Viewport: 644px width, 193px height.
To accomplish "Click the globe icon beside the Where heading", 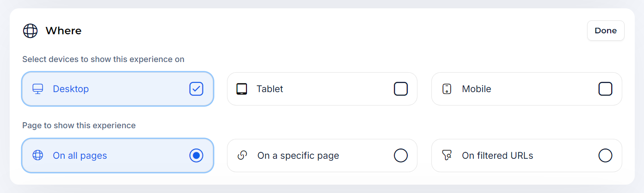I will (x=30, y=31).
